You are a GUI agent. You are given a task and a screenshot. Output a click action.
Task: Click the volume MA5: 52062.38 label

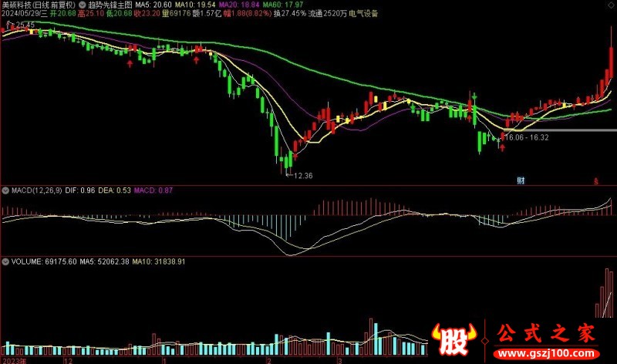104,261
